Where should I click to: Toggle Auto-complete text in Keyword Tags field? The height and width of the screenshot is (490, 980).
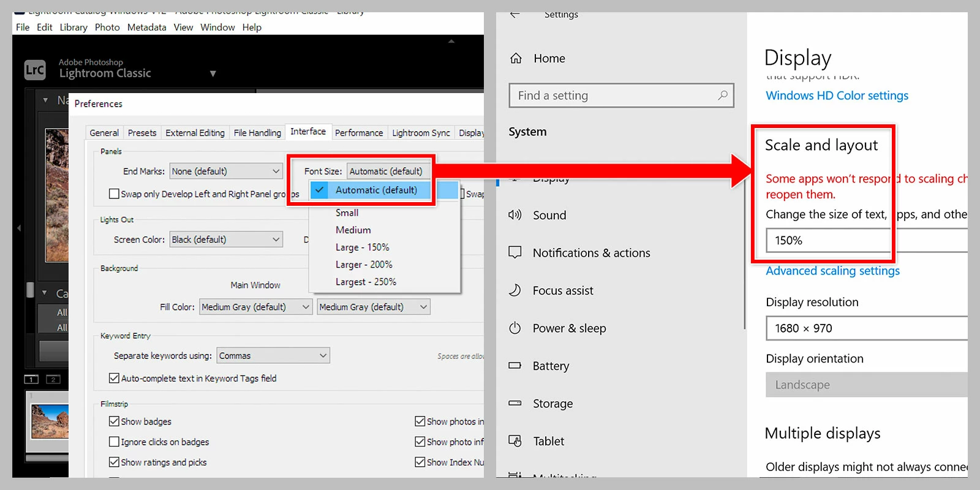(114, 378)
